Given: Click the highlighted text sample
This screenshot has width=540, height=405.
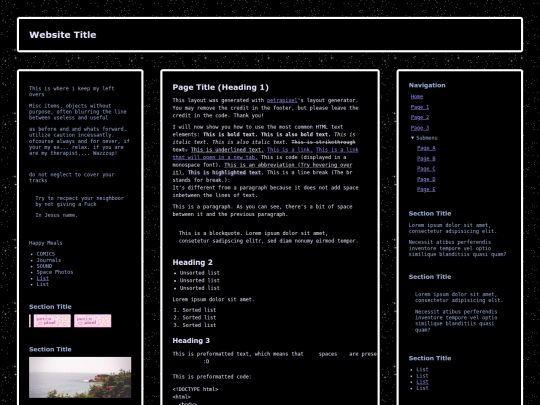Looking at the screenshot, I should [225, 173].
